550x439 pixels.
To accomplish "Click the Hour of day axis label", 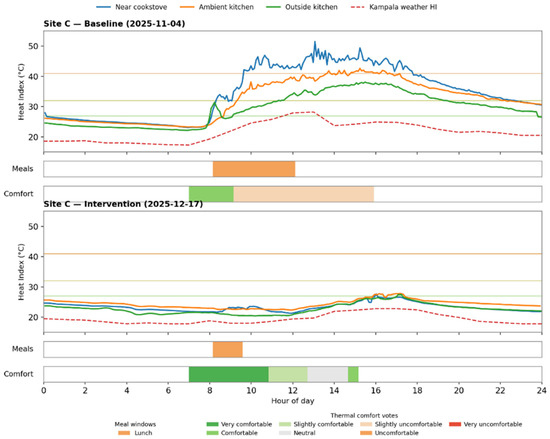I will [x=293, y=401].
